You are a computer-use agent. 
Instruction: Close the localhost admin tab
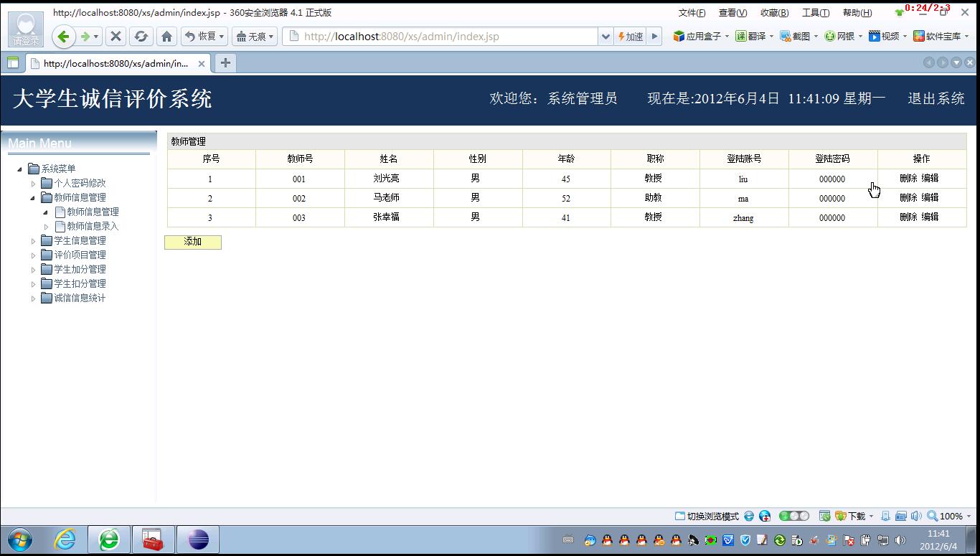coord(202,64)
